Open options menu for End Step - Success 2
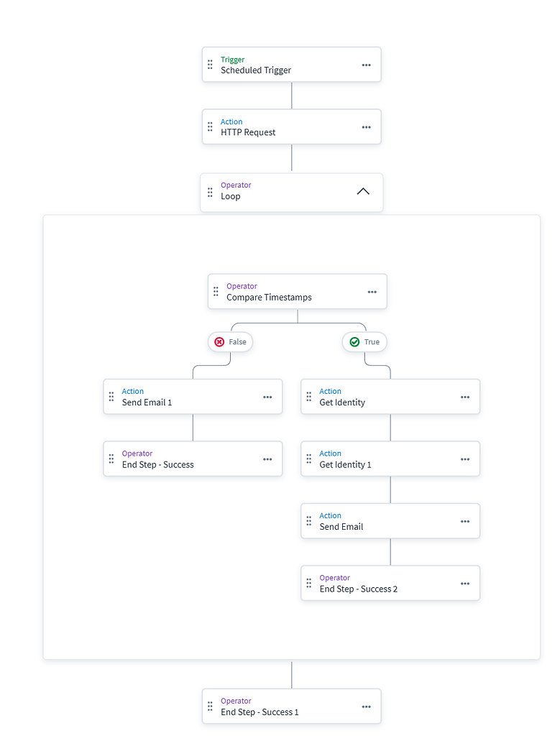560x736 pixels. (464, 583)
